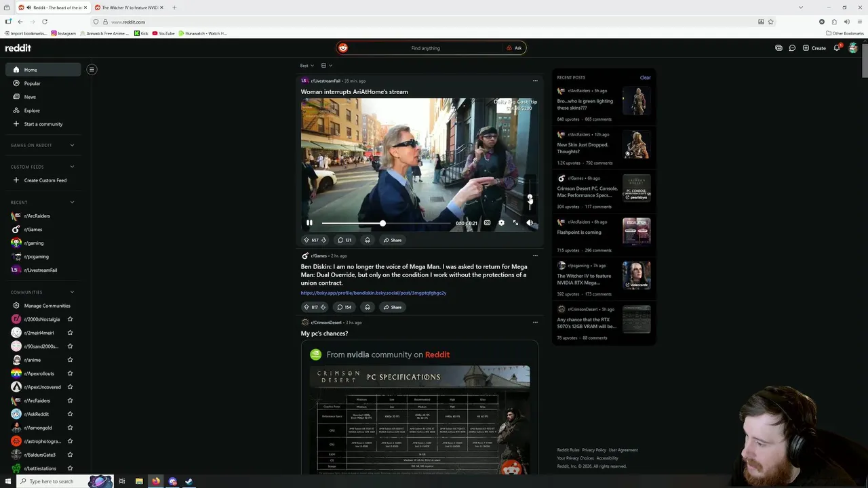This screenshot has height=488, width=868.
Task: Downvote the AriAtHome stream post
Action: [323, 240]
